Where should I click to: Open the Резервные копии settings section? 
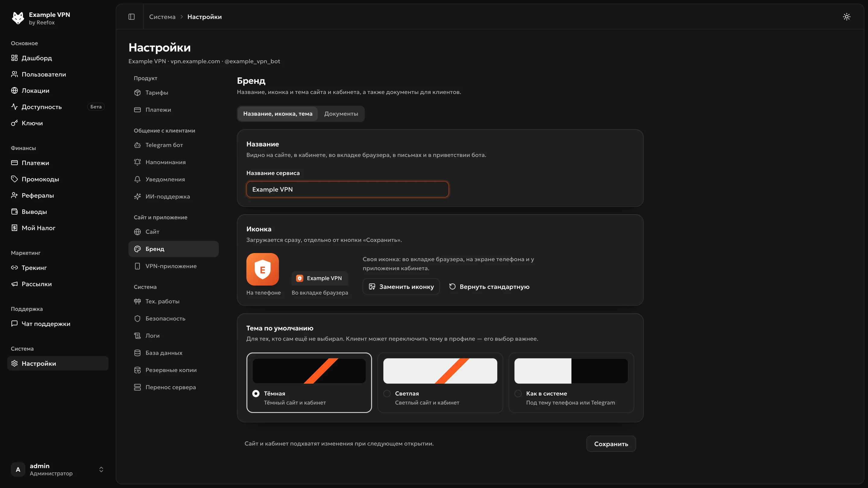pos(173,370)
